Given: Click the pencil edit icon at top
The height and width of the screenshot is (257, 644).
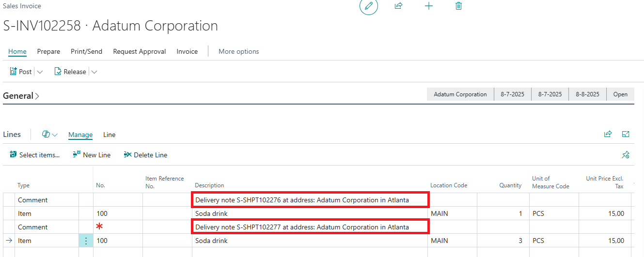Looking at the screenshot, I should pos(369,6).
